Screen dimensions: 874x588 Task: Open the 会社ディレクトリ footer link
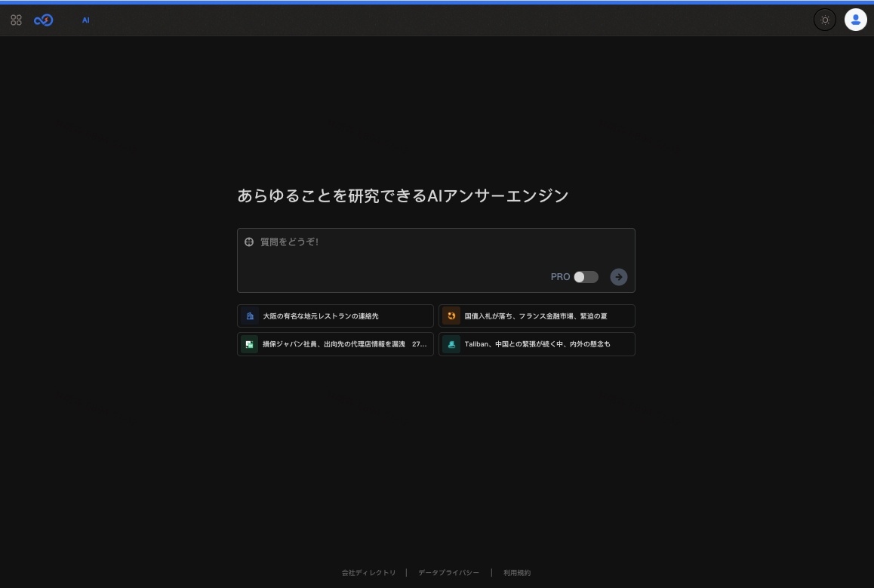[368, 573]
